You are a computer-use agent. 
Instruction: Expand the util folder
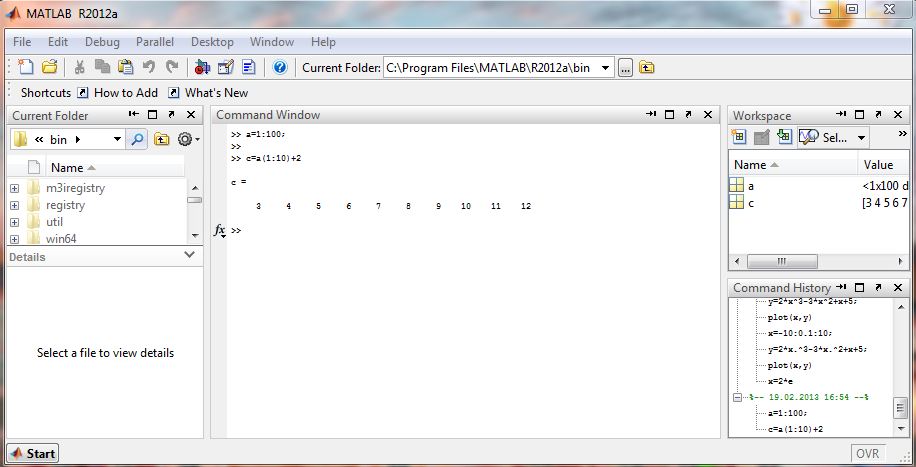[x=15, y=222]
